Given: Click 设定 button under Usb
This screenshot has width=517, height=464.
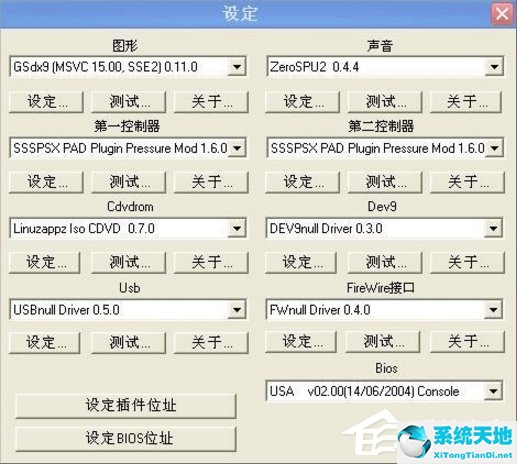Looking at the screenshot, I should coord(45,342).
